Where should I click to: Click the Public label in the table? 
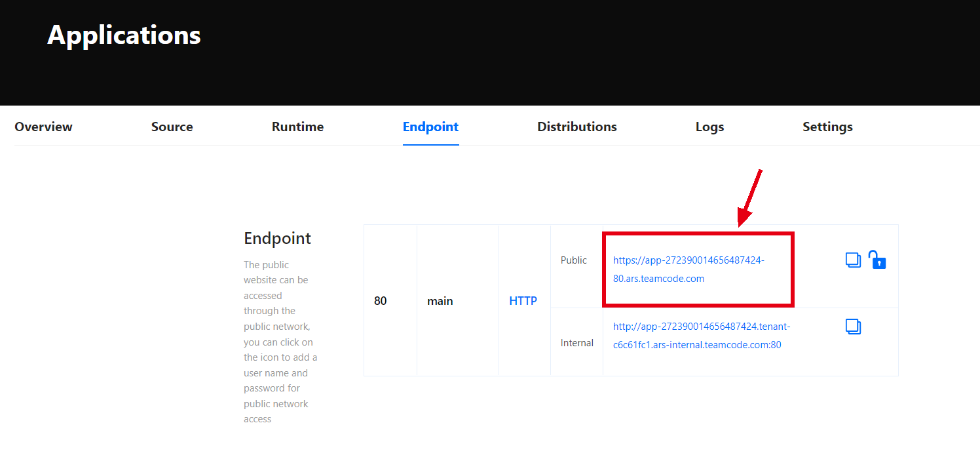(x=574, y=260)
